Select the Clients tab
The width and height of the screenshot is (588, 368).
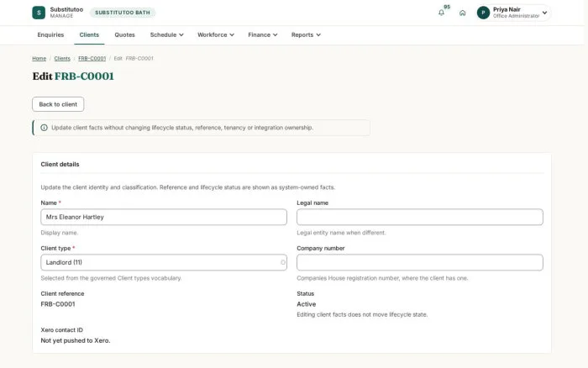[x=89, y=35]
